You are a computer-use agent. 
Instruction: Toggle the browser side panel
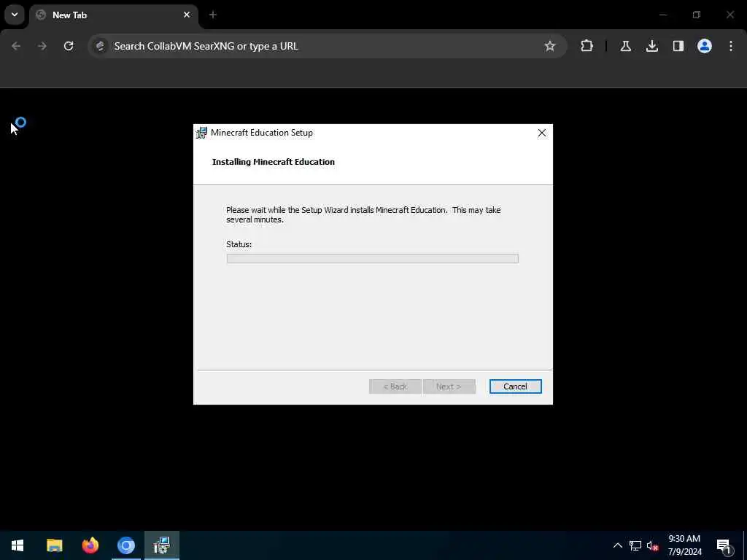click(678, 46)
